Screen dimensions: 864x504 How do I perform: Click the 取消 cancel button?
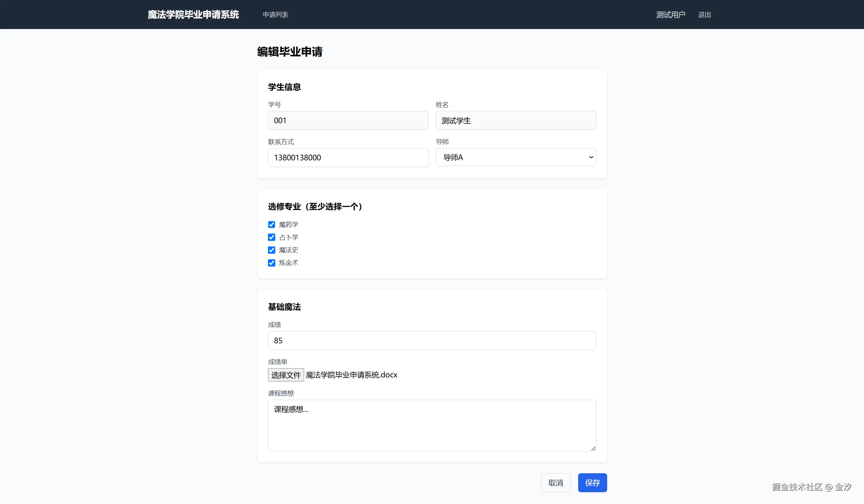point(556,483)
